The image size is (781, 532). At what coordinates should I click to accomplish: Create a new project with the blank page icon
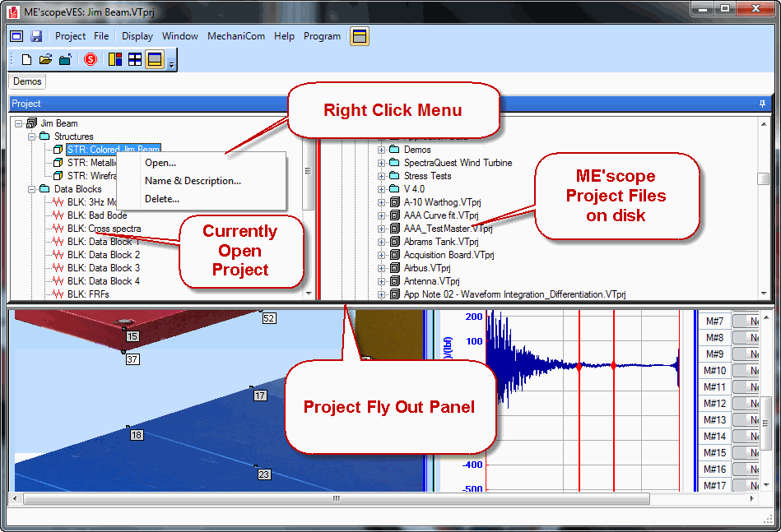tap(27, 60)
